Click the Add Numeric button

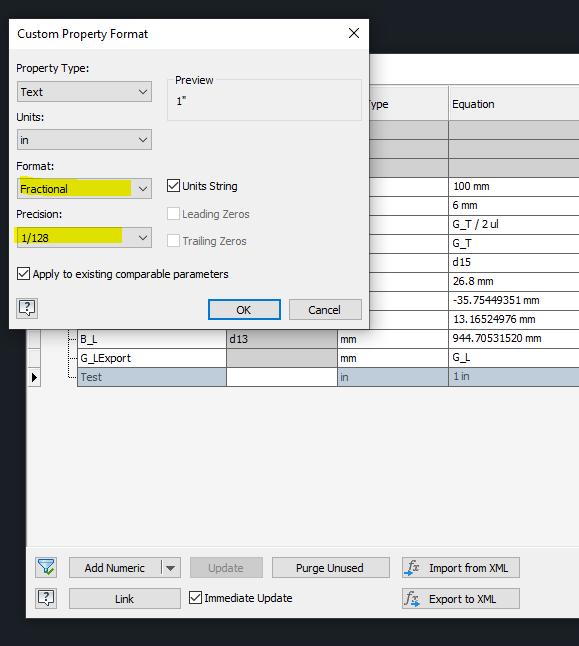115,568
